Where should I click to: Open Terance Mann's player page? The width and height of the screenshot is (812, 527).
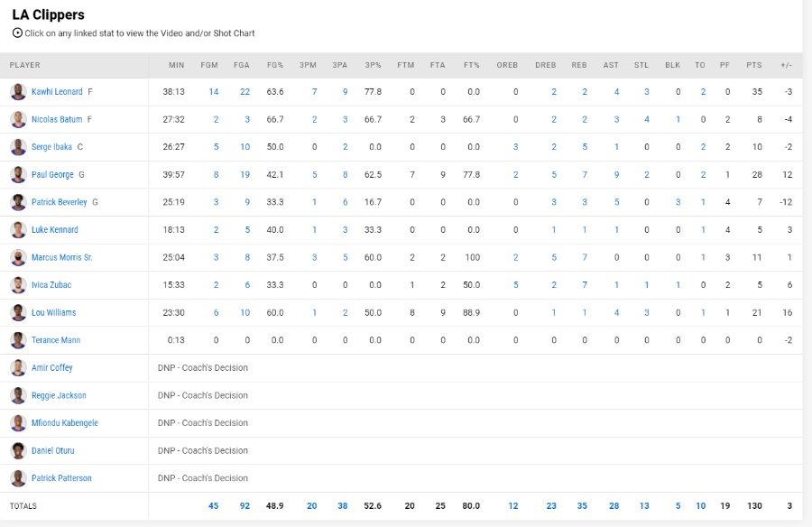coord(56,340)
